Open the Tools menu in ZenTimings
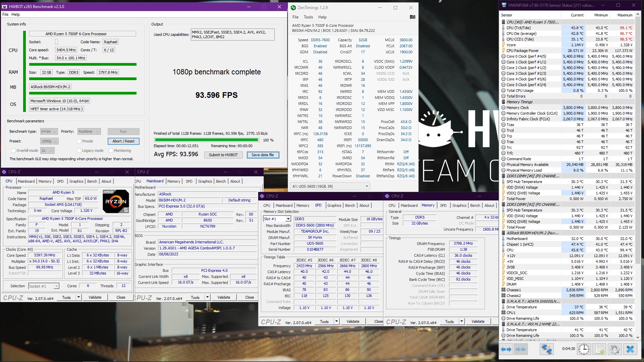This screenshot has height=362, width=644. point(308,17)
